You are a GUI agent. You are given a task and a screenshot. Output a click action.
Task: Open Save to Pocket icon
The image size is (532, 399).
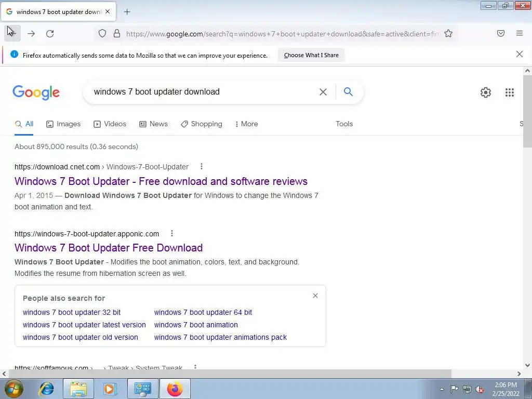point(501,33)
